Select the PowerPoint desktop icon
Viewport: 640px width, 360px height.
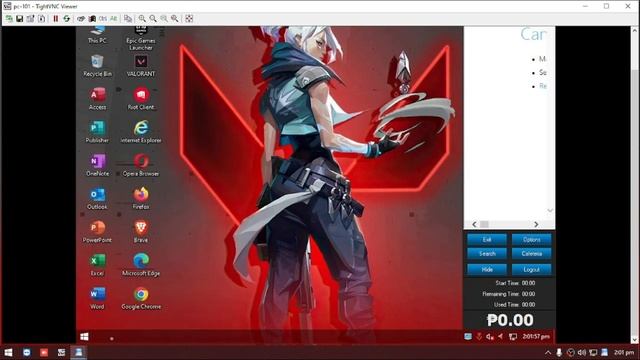(x=97, y=232)
